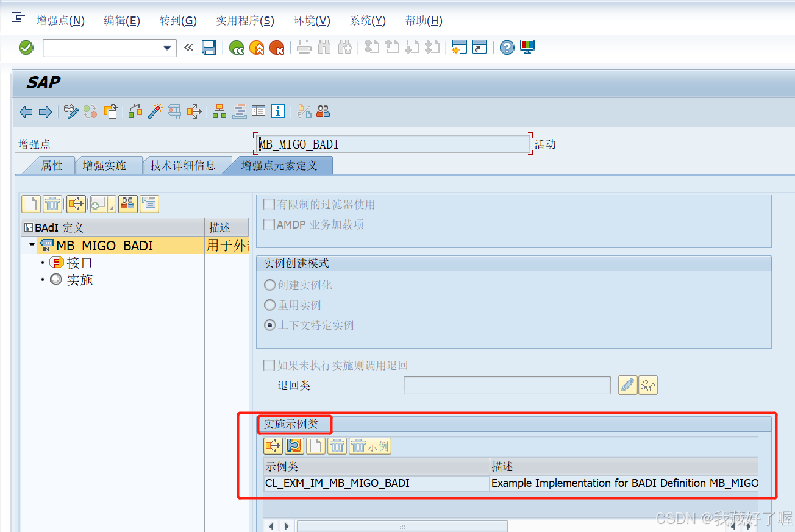Click the green checkmark Enter button
The width and height of the screenshot is (795, 532).
point(26,48)
